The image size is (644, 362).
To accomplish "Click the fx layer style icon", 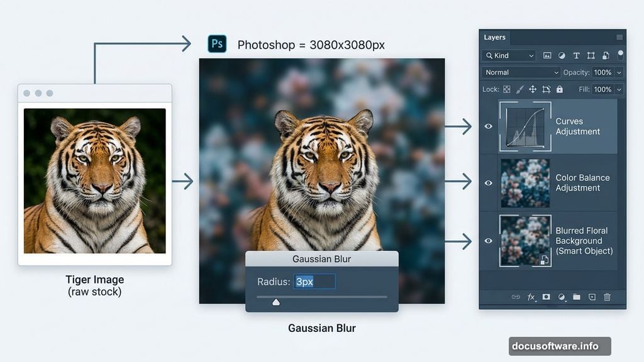I will pos(531,297).
